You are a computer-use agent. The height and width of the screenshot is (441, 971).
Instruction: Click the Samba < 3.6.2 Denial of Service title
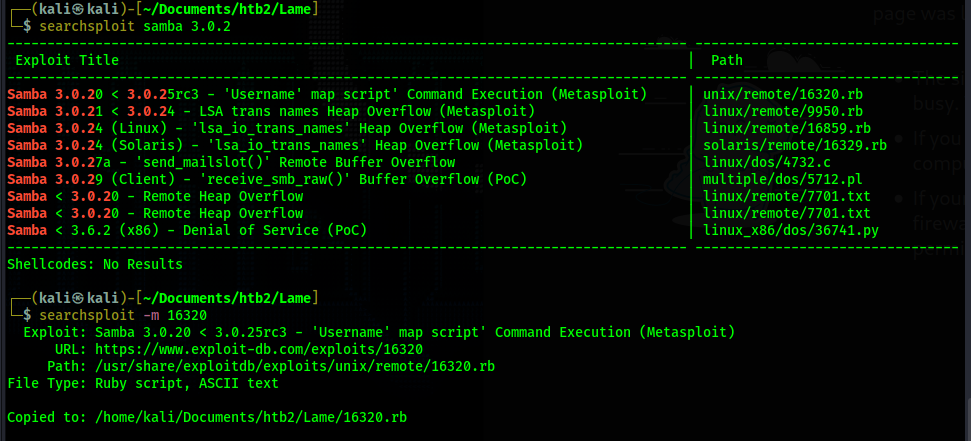(187, 230)
